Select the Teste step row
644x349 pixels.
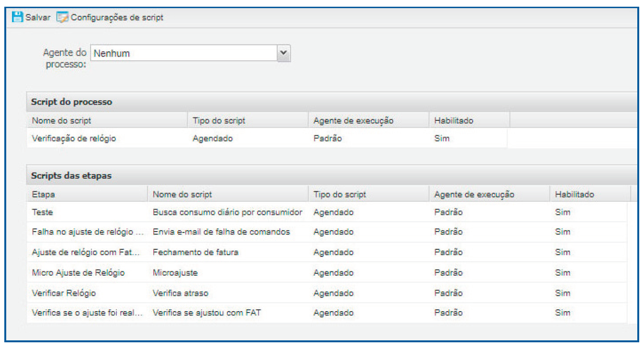(x=43, y=212)
